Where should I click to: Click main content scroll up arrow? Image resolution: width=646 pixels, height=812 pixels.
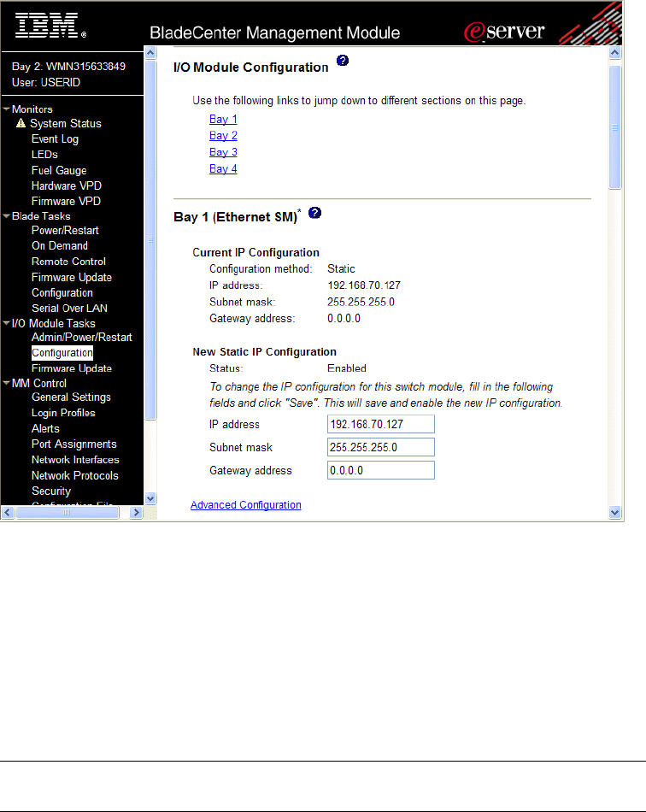[x=615, y=53]
